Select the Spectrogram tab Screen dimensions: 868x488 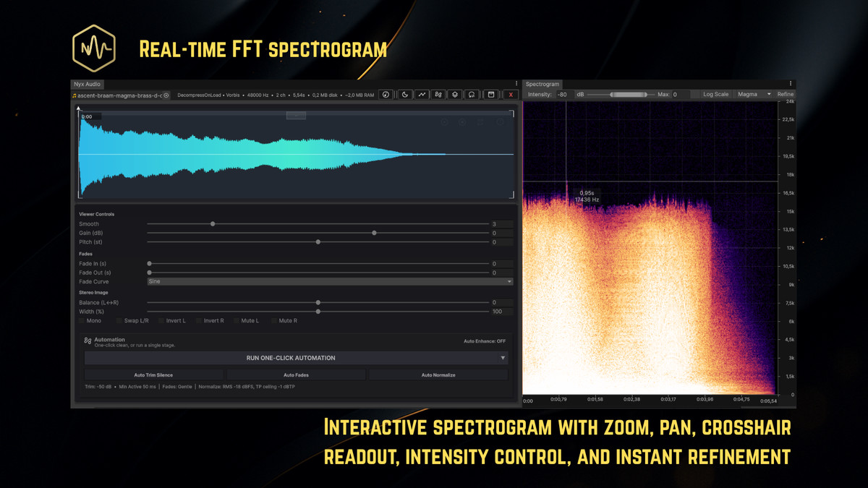pos(542,84)
